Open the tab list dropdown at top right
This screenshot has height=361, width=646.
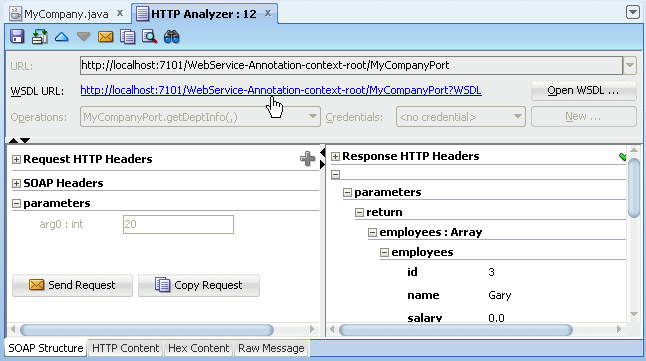(x=632, y=12)
